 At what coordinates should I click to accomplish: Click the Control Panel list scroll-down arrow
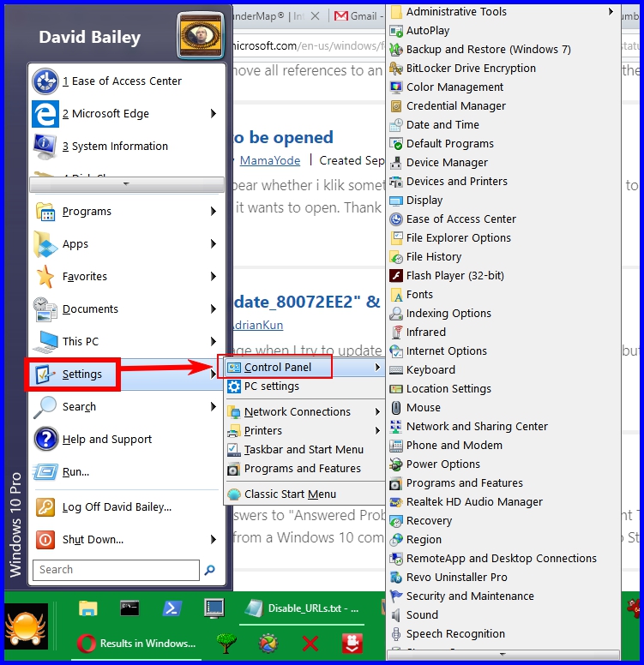[503, 655]
